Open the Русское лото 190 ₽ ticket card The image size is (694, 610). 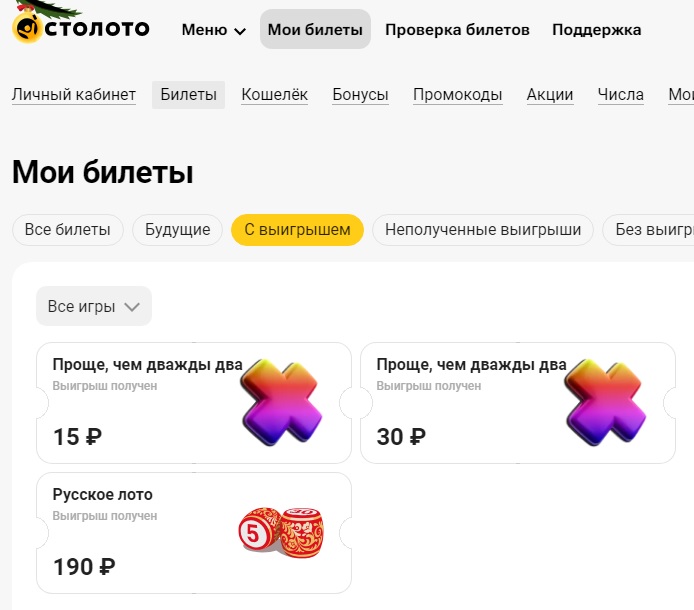click(x=194, y=533)
